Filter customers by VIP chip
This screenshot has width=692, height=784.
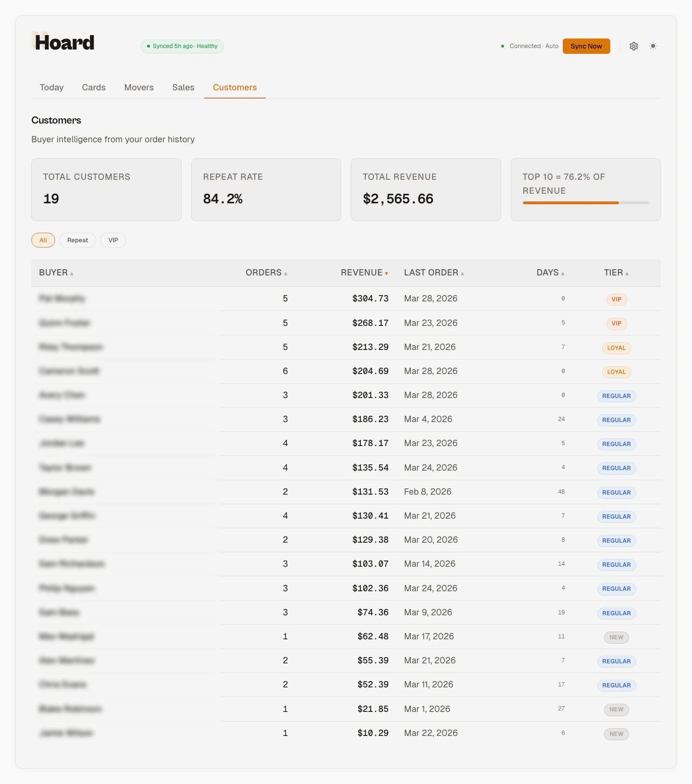coord(113,240)
